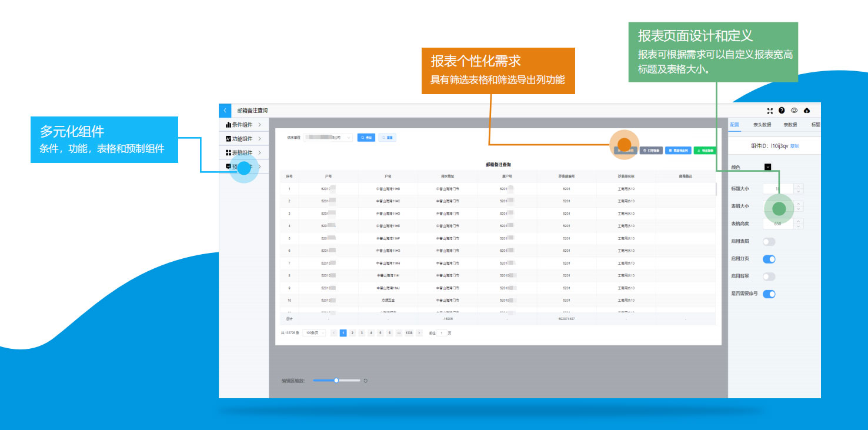Turn off the 启用分页 switch

click(769, 259)
